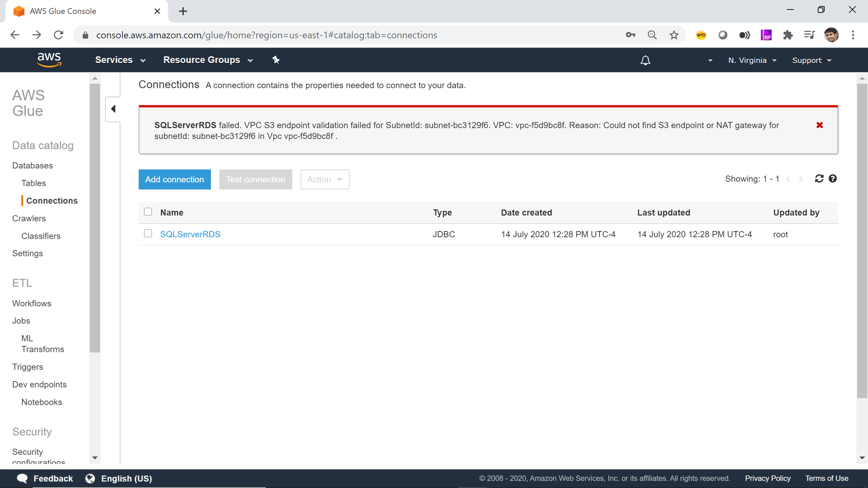Open the notifications bell icon
Screen dimensions: 868x488
coord(645,60)
